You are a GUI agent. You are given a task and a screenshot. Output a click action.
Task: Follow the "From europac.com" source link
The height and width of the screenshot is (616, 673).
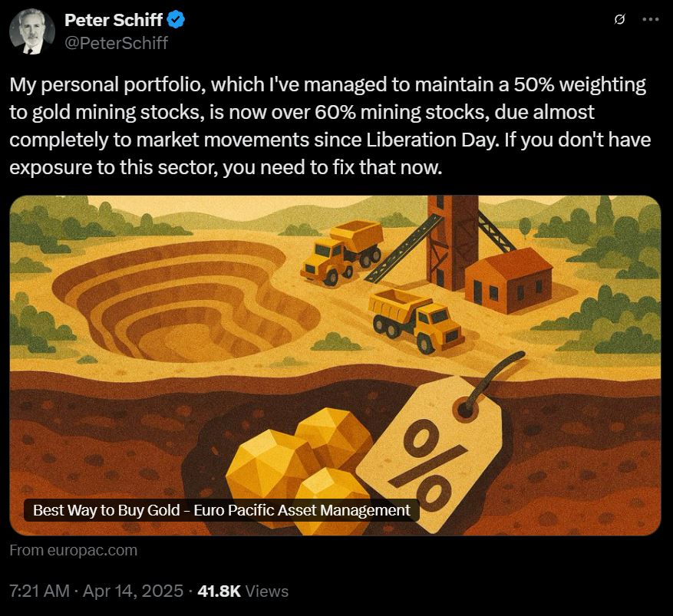[x=74, y=550]
